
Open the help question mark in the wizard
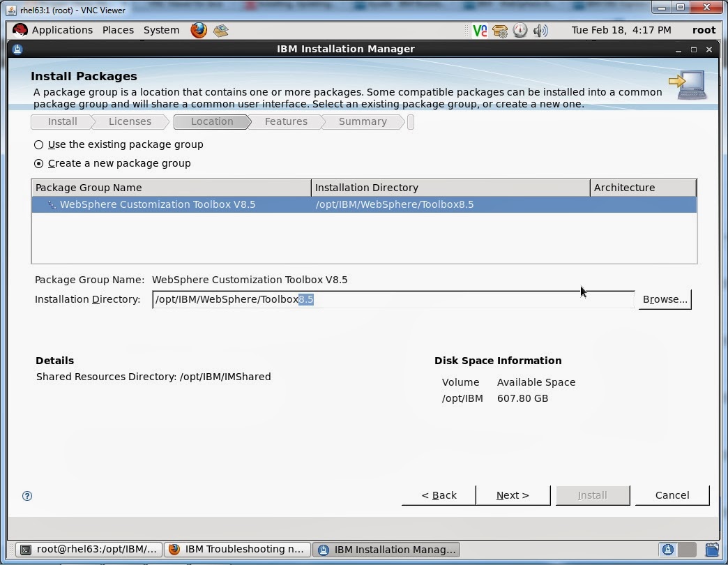(27, 496)
